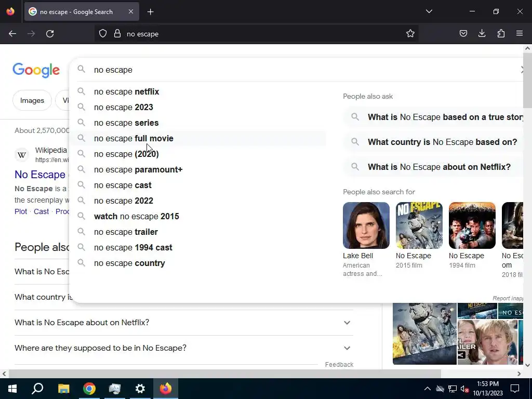Expand Where are they supposed to be in No Escape?
This screenshot has height=399, width=532.
click(x=183, y=348)
